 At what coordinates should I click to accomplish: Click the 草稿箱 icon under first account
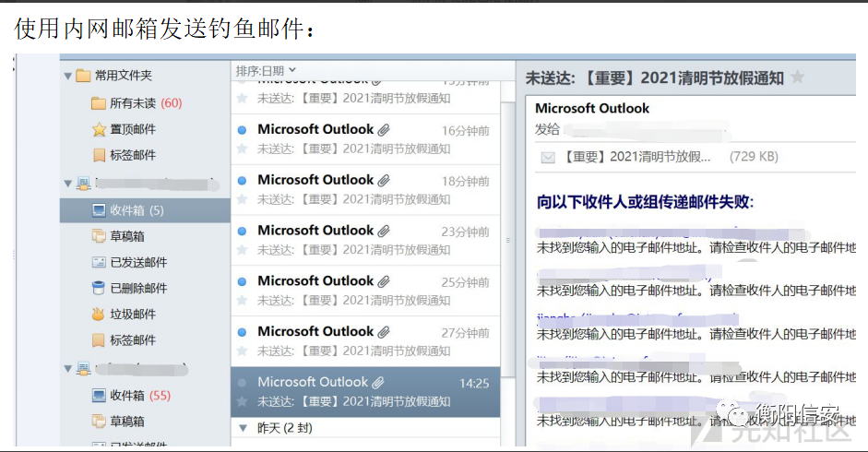click(99, 236)
